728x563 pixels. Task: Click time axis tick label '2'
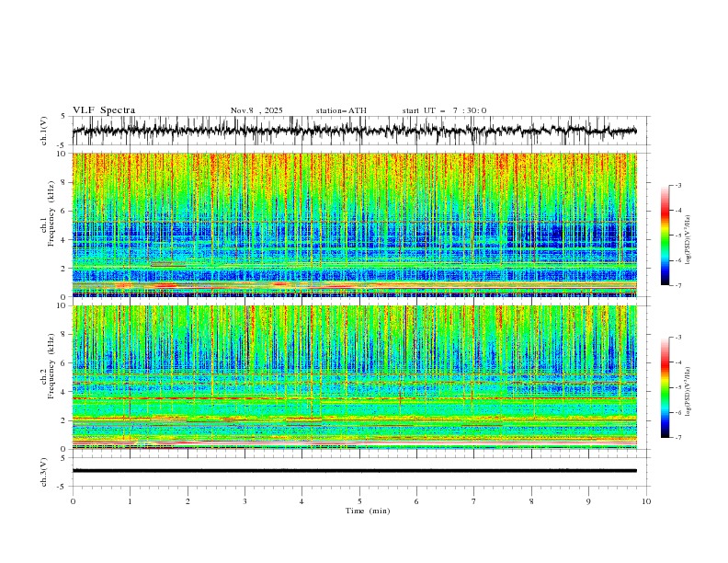[188, 501]
